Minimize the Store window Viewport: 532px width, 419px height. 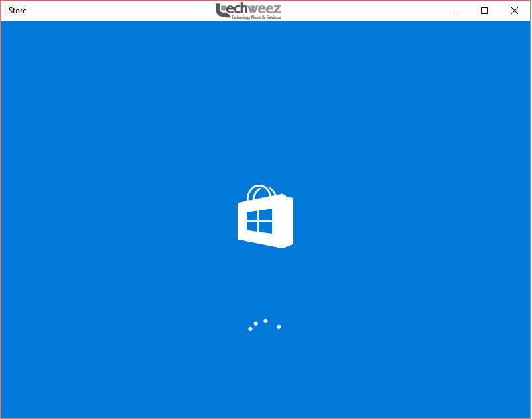click(454, 11)
